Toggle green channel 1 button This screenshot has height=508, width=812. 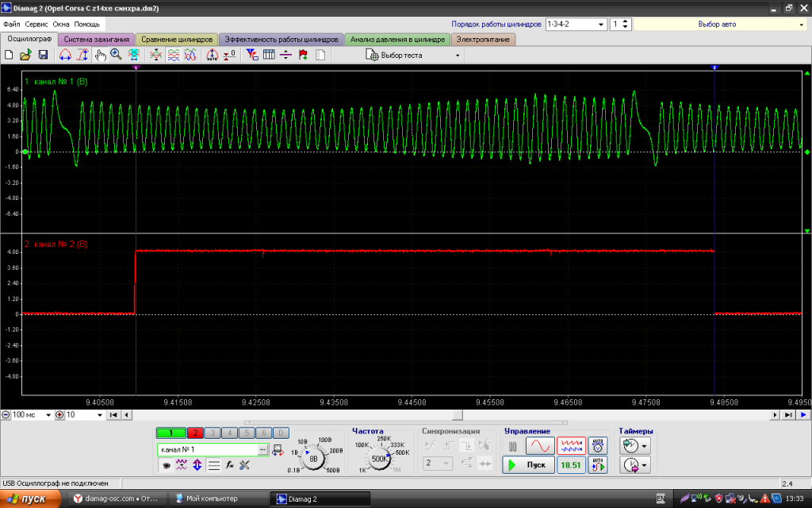(171, 433)
